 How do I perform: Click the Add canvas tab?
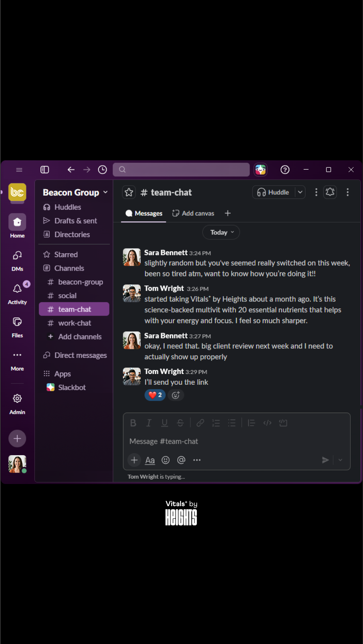pyautogui.click(x=193, y=213)
